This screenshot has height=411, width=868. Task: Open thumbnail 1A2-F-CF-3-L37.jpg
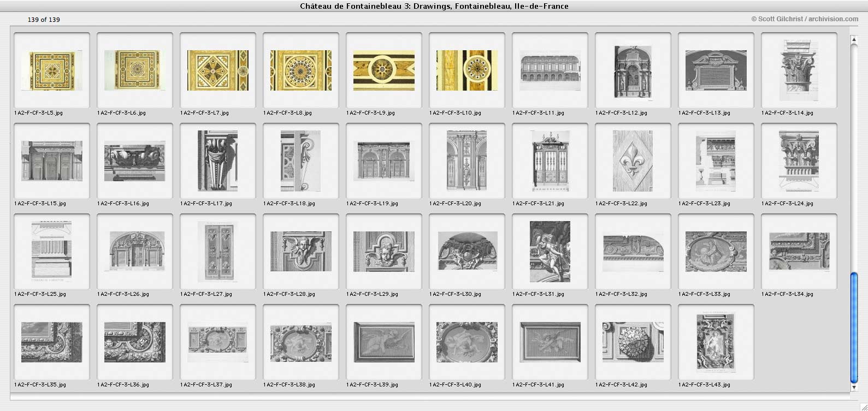[218, 343]
